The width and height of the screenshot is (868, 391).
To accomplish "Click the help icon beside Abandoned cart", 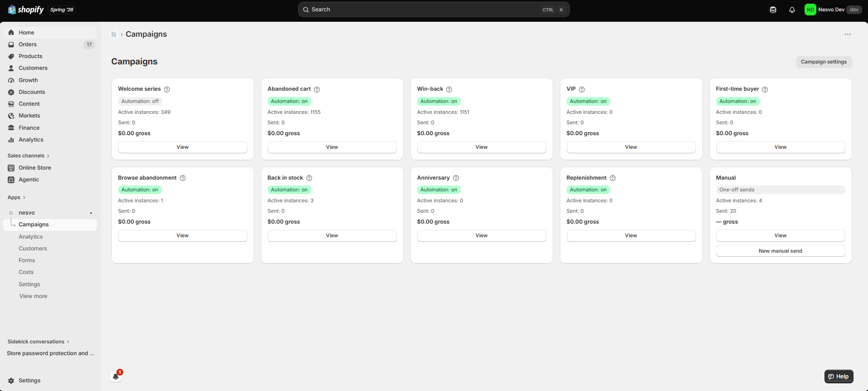I will tap(317, 89).
